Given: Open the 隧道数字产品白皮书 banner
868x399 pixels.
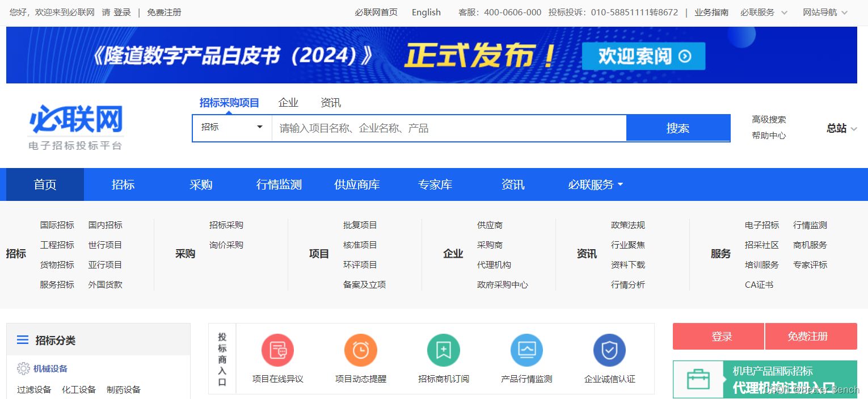Looking at the screenshot, I should click(432, 55).
